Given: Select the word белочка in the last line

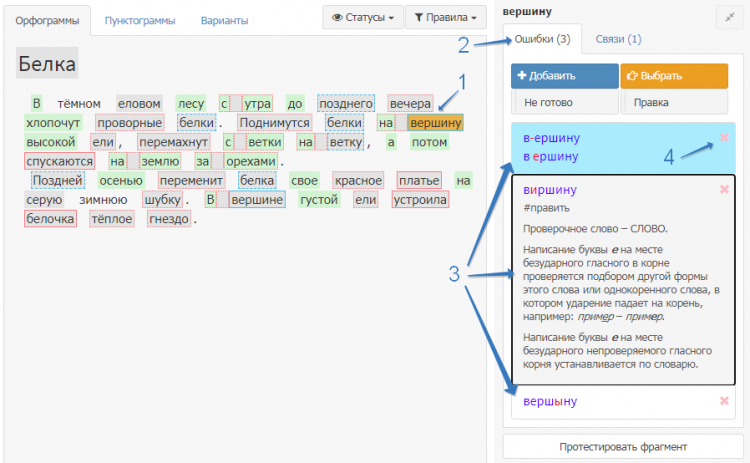Looking at the screenshot, I should pos(50,219).
